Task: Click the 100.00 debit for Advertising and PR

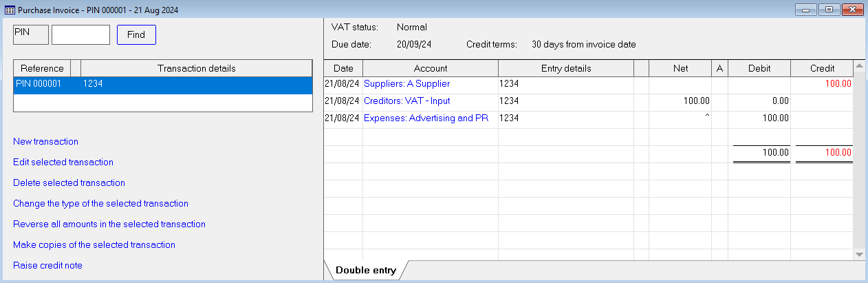Action: [776, 118]
